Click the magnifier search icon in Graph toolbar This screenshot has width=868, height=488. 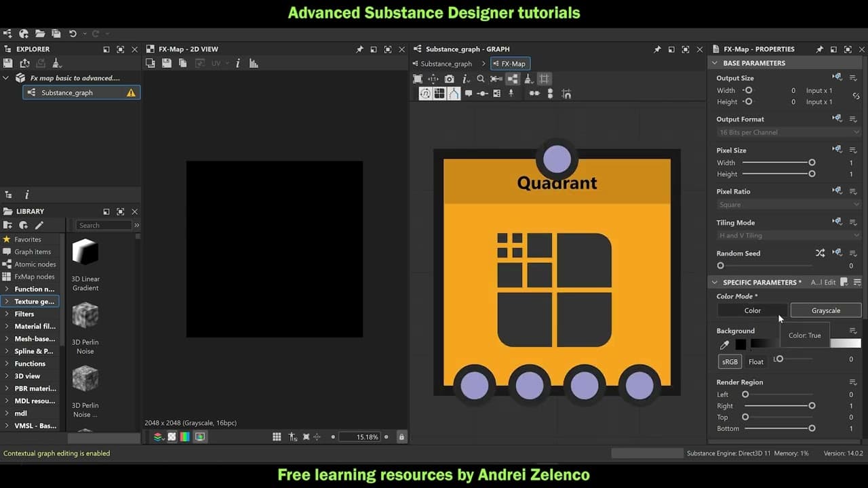[x=481, y=79]
